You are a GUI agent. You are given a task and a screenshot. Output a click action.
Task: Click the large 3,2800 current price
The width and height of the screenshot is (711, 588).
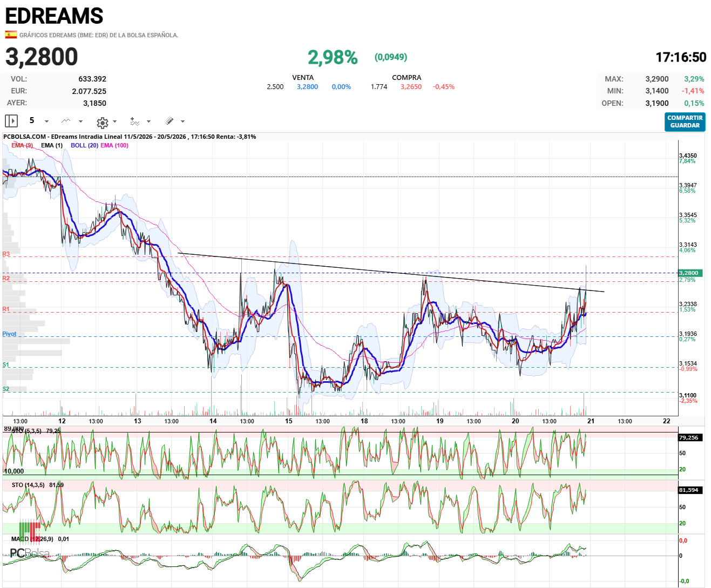coord(42,57)
